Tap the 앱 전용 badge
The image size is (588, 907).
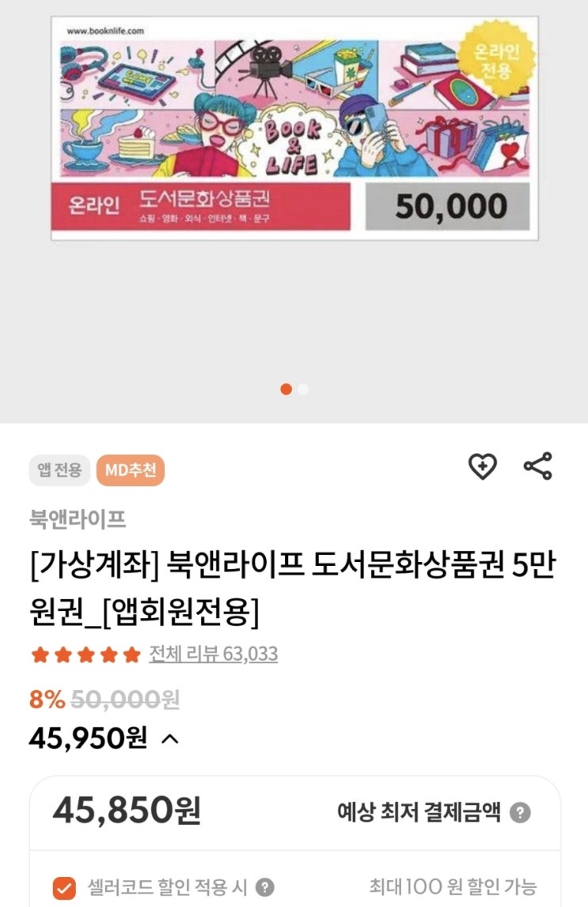(x=59, y=469)
